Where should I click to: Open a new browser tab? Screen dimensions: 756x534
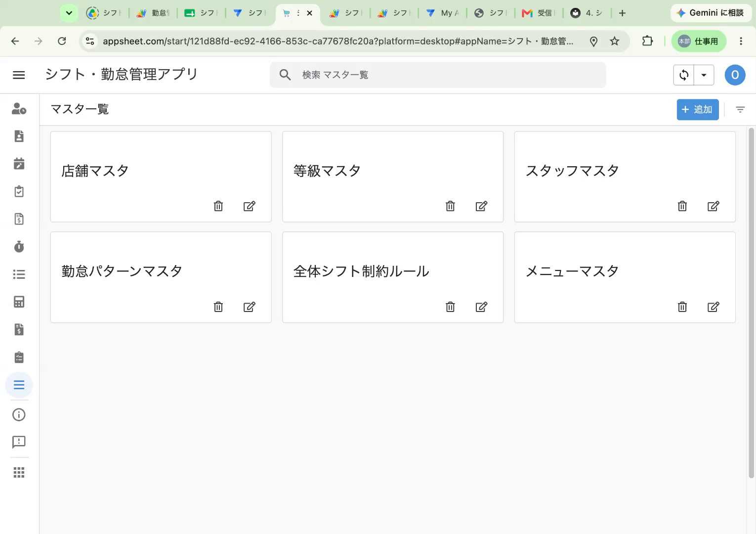click(x=623, y=13)
